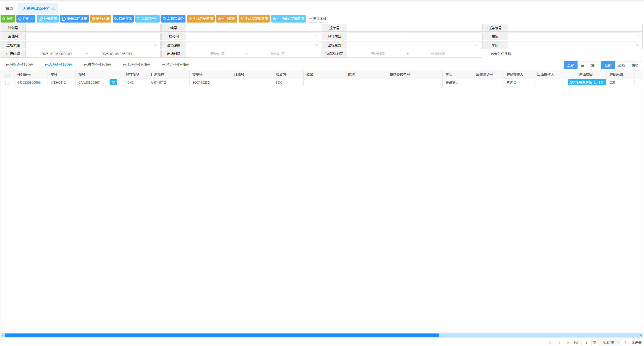The image size is (644, 346).
Task: Click the 车牌号拆分 split button
Action: coord(173,19)
